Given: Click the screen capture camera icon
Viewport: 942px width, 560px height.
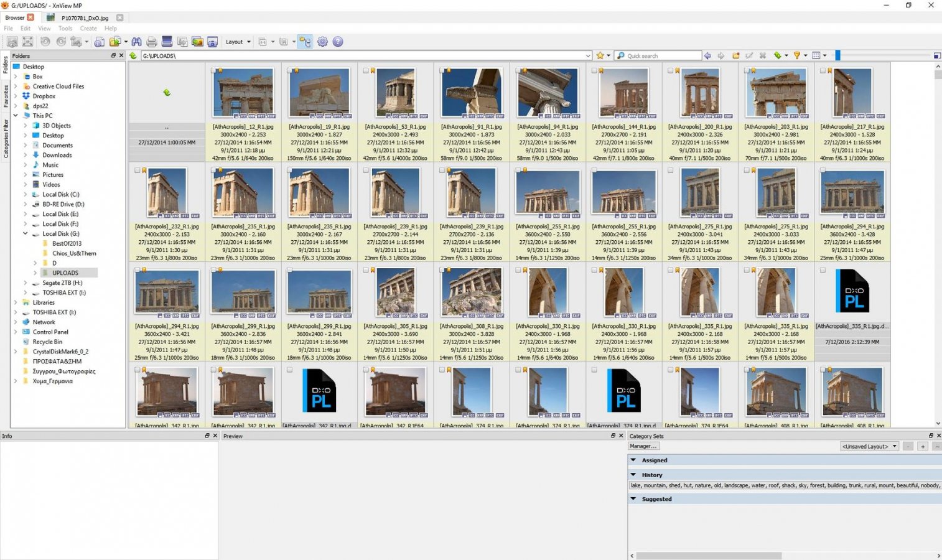Looking at the screenshot, I should pos(212,42).
